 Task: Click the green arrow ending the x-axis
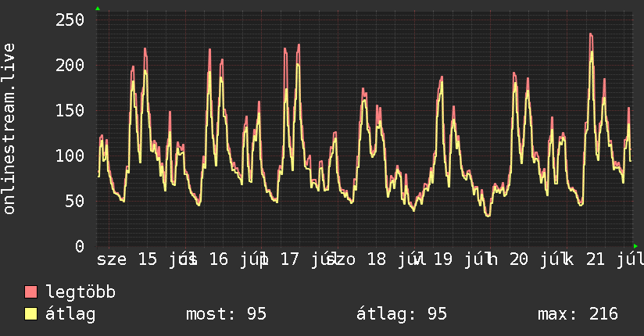click(635, 246)
